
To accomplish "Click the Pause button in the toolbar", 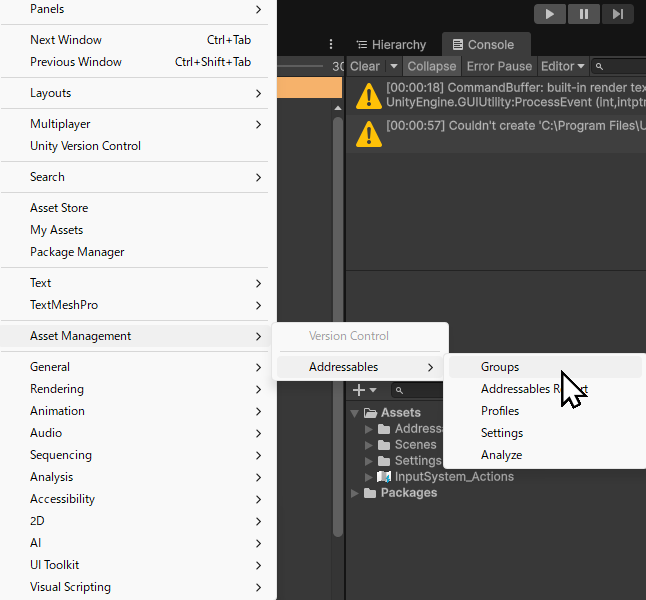I will click(x=585, y=14).
